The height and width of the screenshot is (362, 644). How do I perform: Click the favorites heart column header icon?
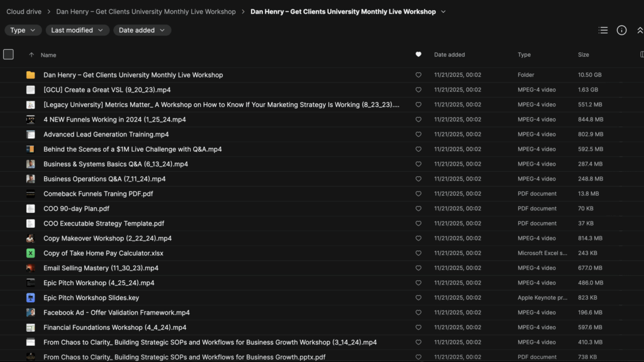point(418,55)
